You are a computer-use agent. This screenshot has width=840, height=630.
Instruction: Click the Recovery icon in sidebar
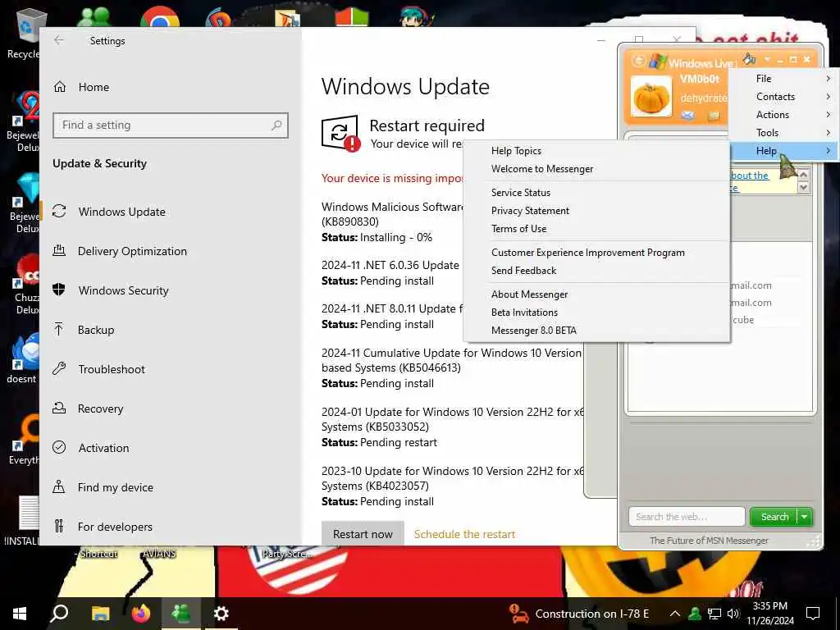59,409
